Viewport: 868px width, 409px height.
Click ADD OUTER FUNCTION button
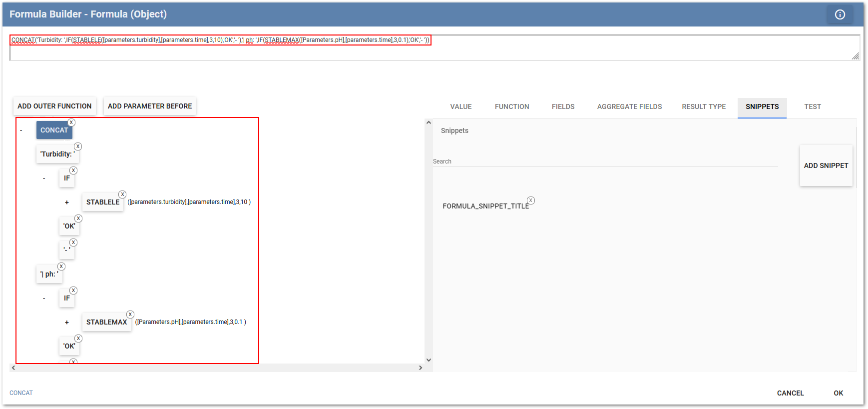coord(54,106)
